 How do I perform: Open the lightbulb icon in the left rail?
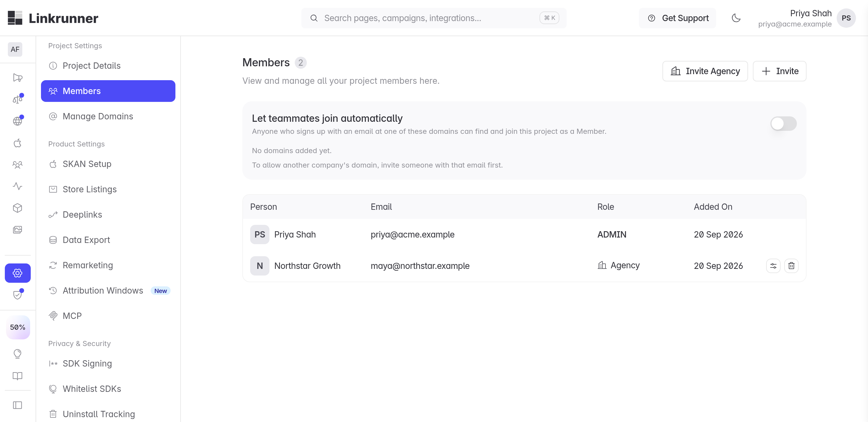17,353
